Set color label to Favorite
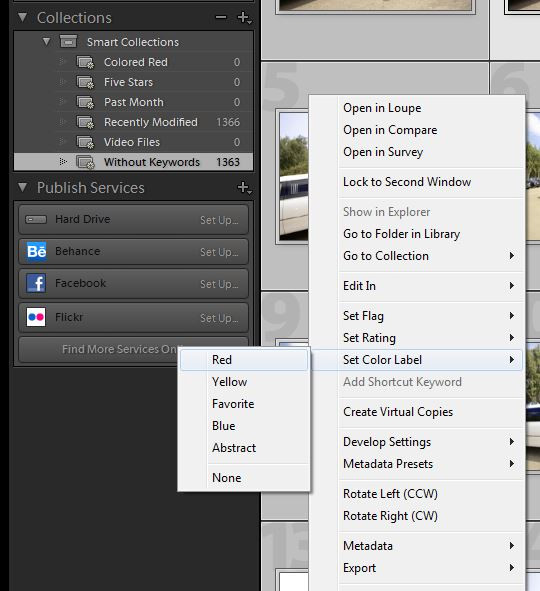The height and width of the screenshot is (591, 540). 244,404
